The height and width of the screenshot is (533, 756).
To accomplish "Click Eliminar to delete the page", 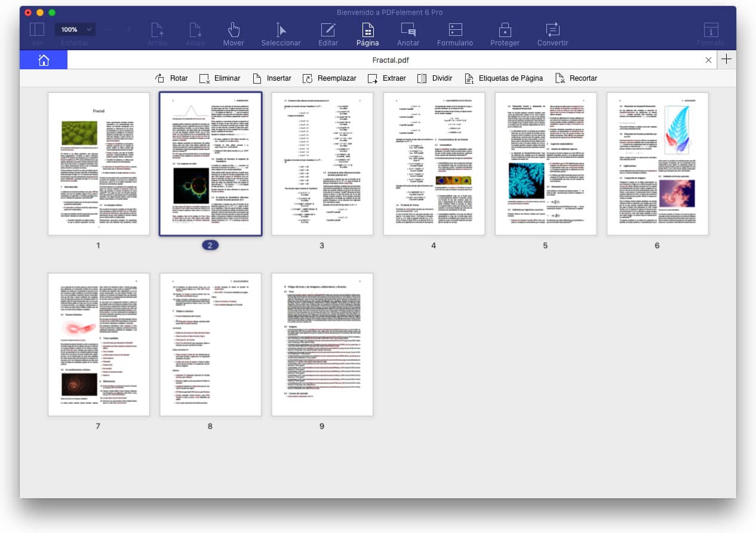I will pyautogui.click(x=220, y=78).
